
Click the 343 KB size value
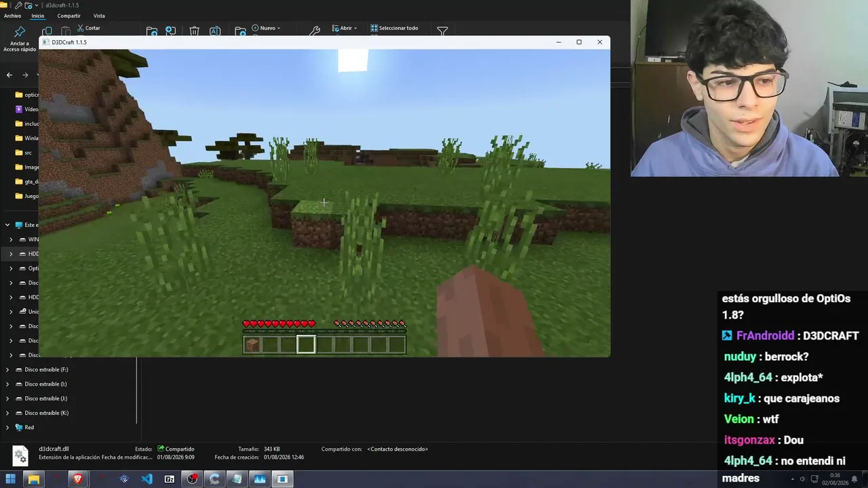pyautogui.click(x=272, y=449)
